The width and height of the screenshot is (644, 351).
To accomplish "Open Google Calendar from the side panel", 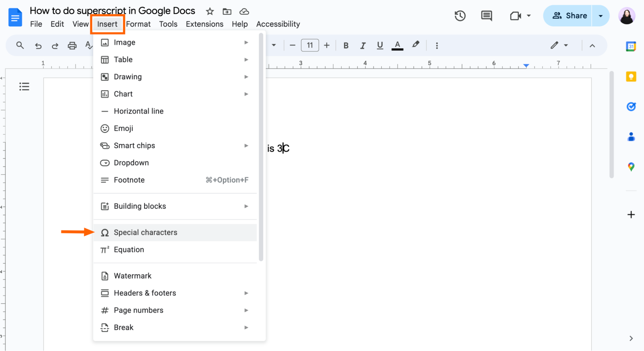I will point(631,46).
